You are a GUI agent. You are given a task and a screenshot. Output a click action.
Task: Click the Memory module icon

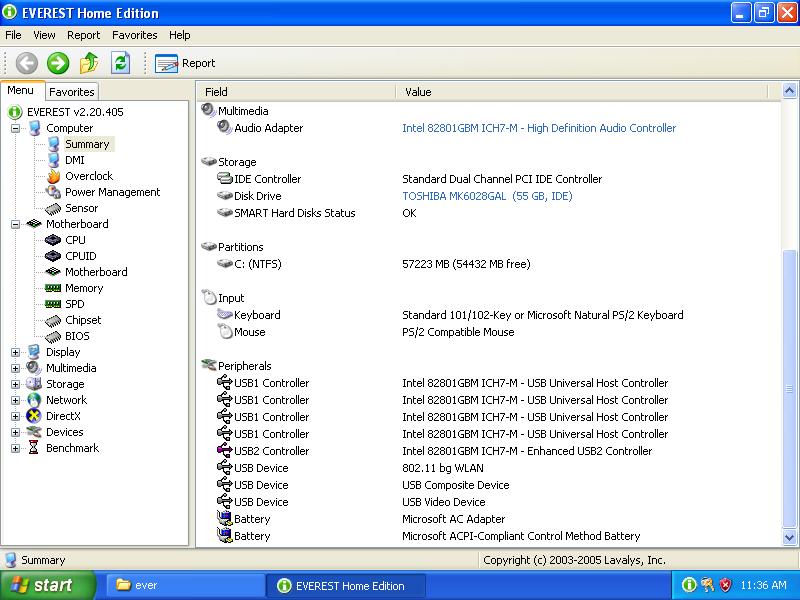coord(53,288)
